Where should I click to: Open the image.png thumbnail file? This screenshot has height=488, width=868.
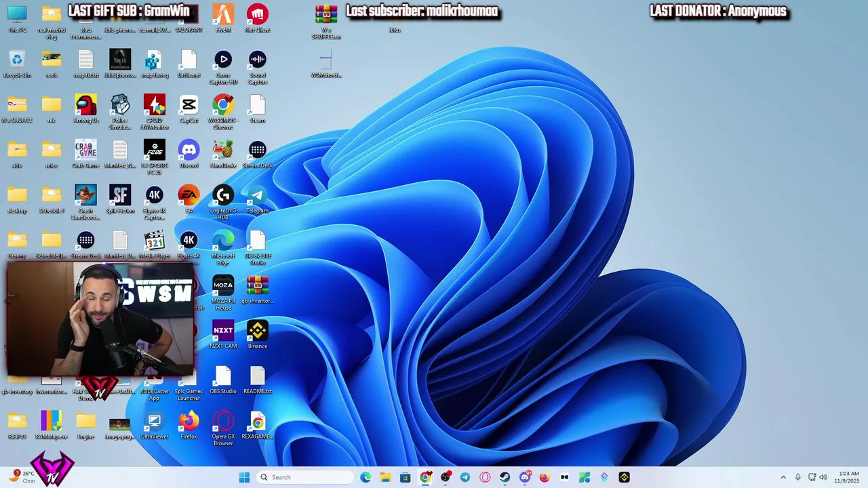click(x=120, y=425)
